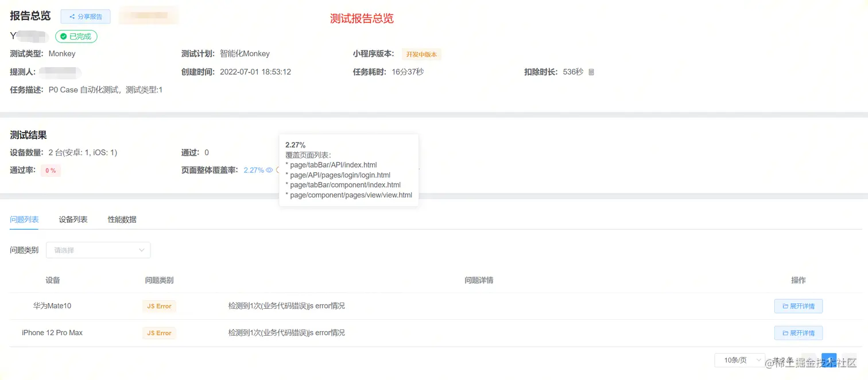
Task: Click the device count 2 台 text
Action: (x=83, y=153)
